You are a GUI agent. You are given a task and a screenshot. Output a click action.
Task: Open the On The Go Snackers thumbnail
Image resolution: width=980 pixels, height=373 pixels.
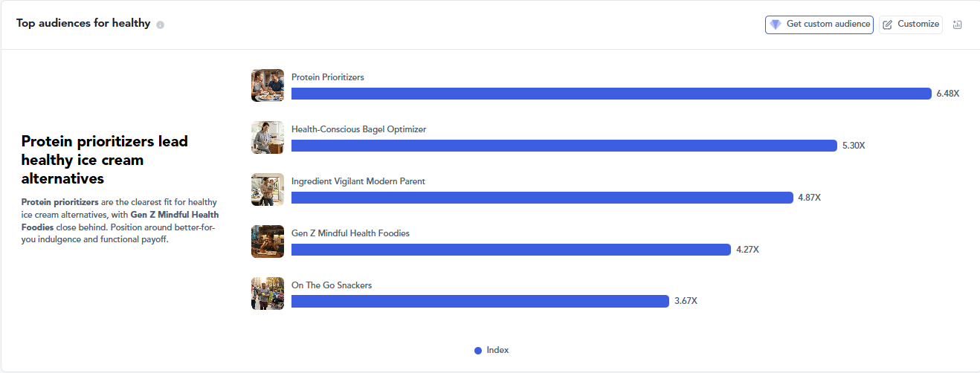coord(268,293)
